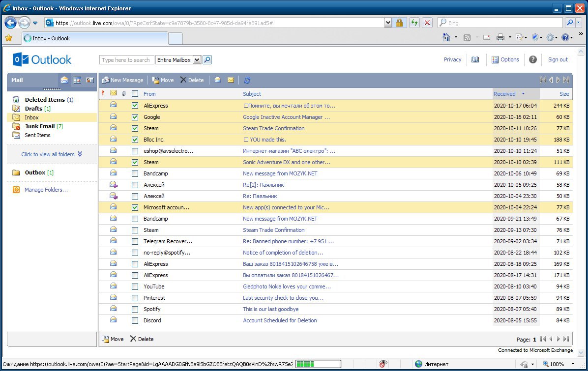Go to next page arrow in top toolbar
The height and width of the screenshot is (371, 588).
(x=559, y=80)
